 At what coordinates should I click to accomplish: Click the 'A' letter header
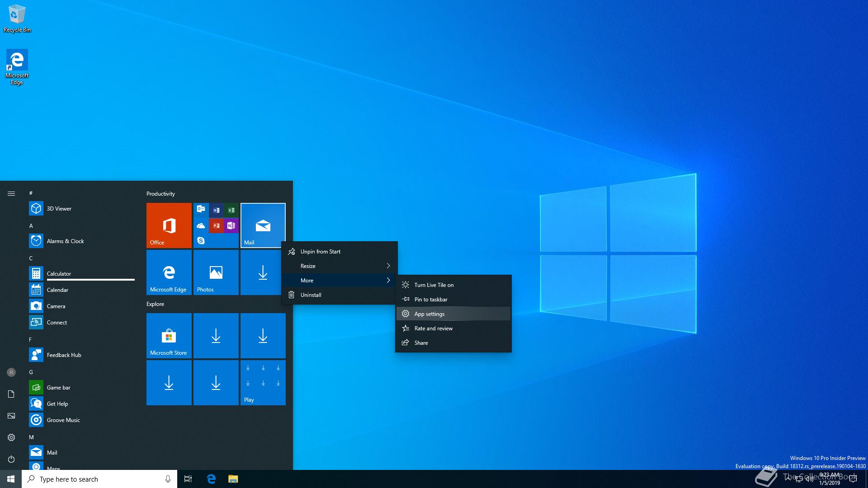(31, 225)
